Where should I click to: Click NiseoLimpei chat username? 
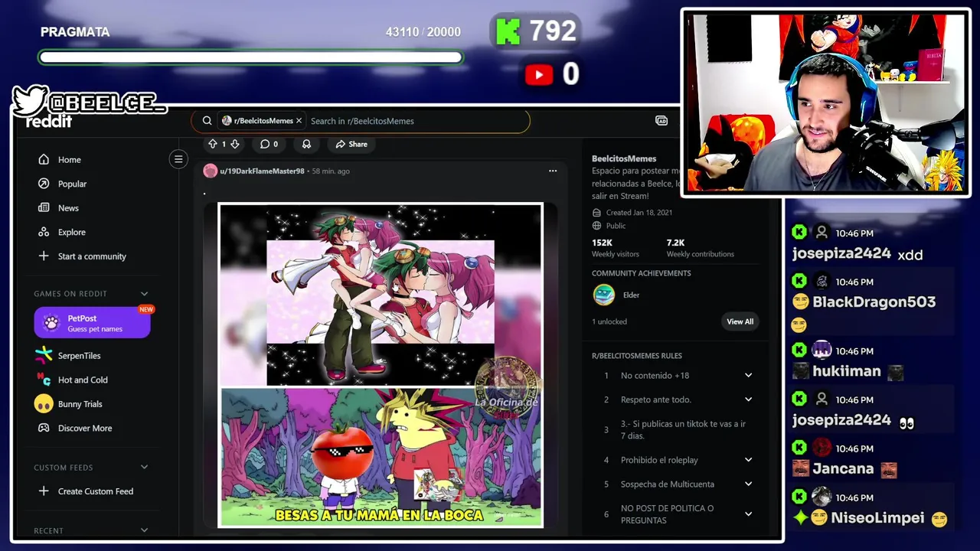(x=877, y=518)
